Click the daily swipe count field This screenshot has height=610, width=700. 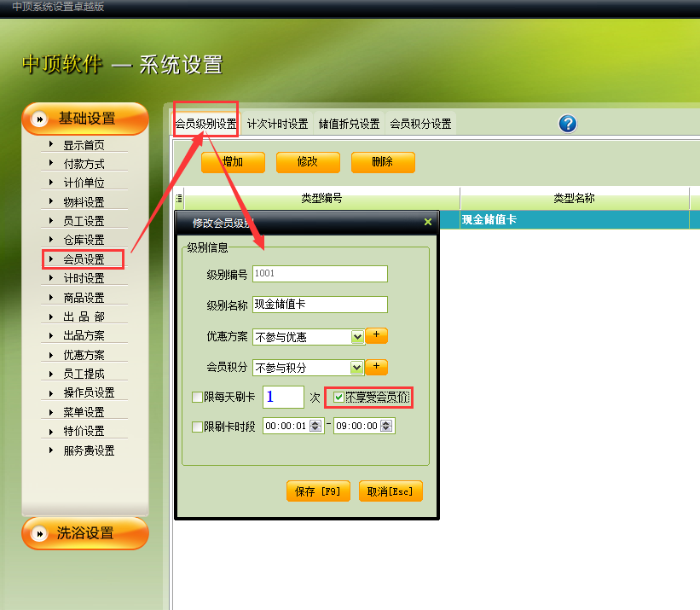[283, 397]
